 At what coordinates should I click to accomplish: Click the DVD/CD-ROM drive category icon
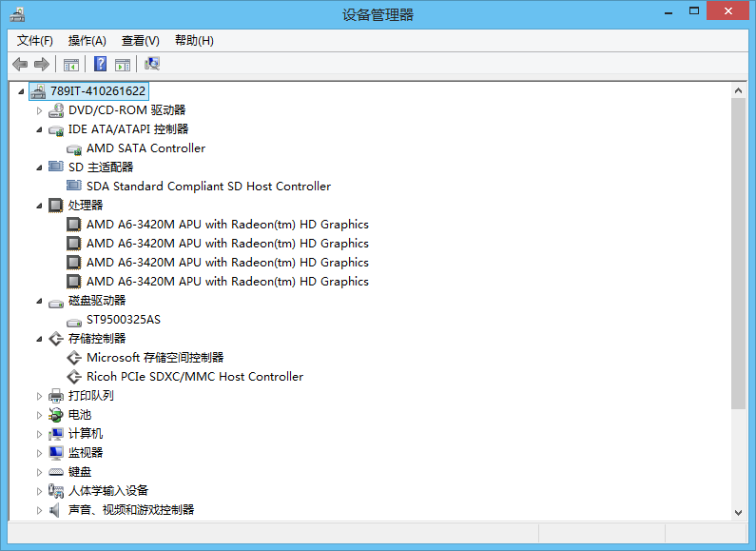(x=56, y=110)
